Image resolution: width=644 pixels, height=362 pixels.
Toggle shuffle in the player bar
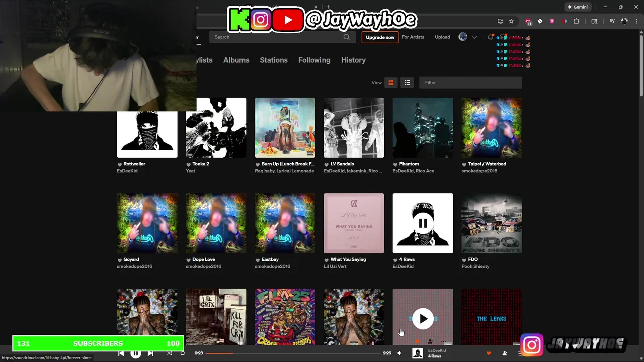click(170, 353)
